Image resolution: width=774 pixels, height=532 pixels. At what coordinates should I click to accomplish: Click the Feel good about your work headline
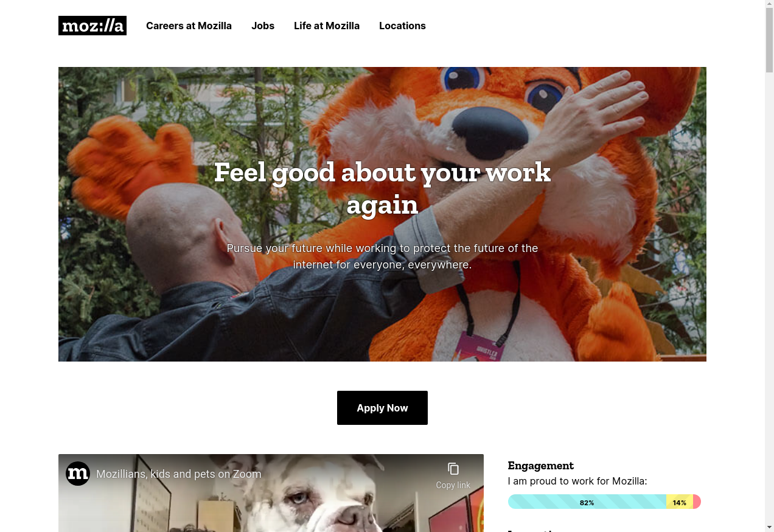point(382,188)
